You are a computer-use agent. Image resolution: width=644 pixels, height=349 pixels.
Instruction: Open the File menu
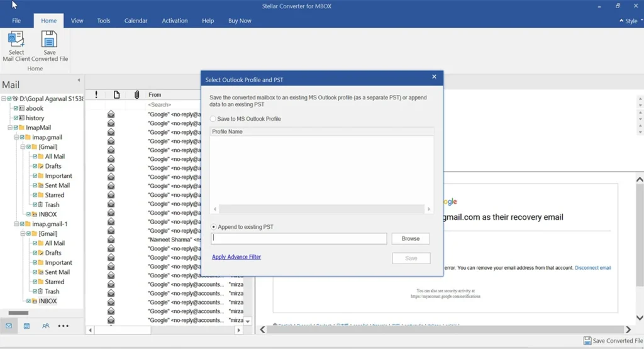coord(16,21)
